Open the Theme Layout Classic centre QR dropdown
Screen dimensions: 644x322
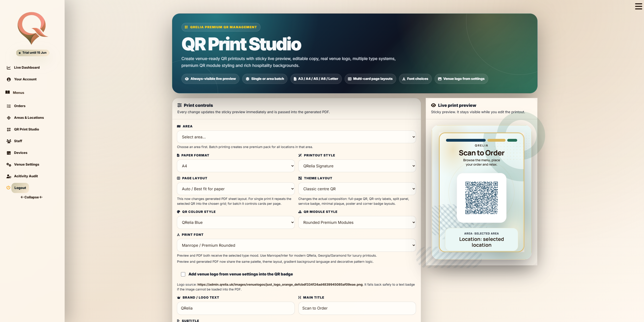coord(357,189)
